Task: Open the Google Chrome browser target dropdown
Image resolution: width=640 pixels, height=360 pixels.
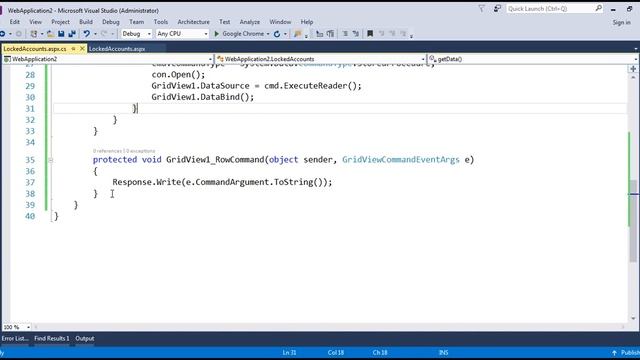Action: [268, 34]
